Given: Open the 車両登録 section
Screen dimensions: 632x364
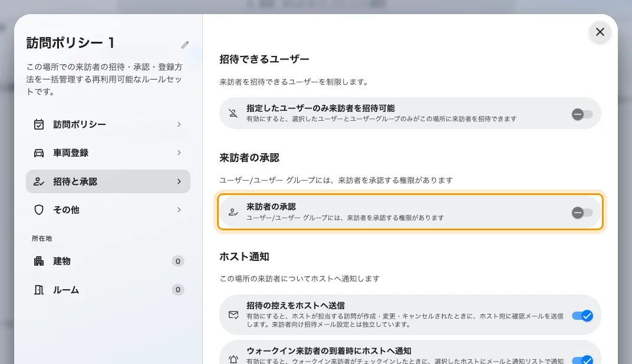Looking at the screenshot, I should [x=108, y=153].
